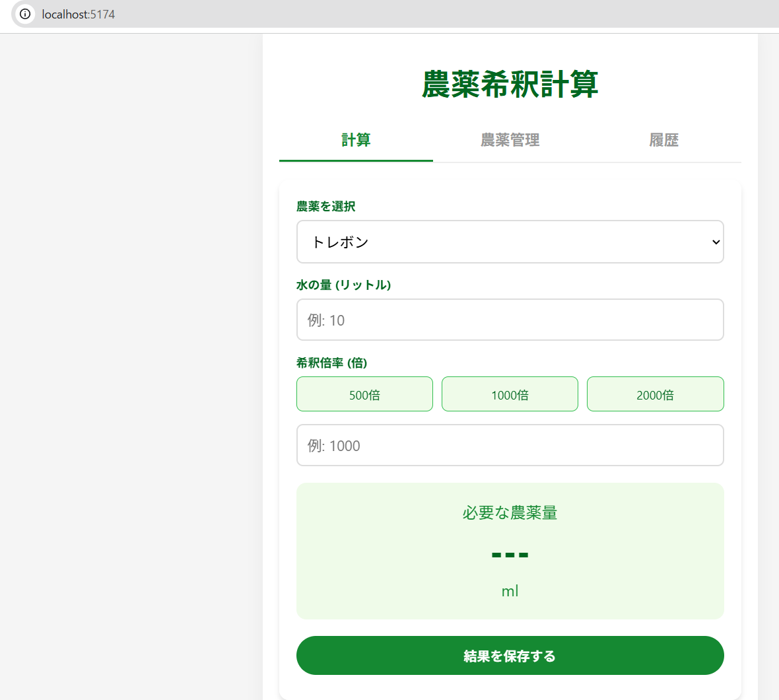Click the ml unit label in results
Viewport: 779px width, 700px height.
(510, 591)
